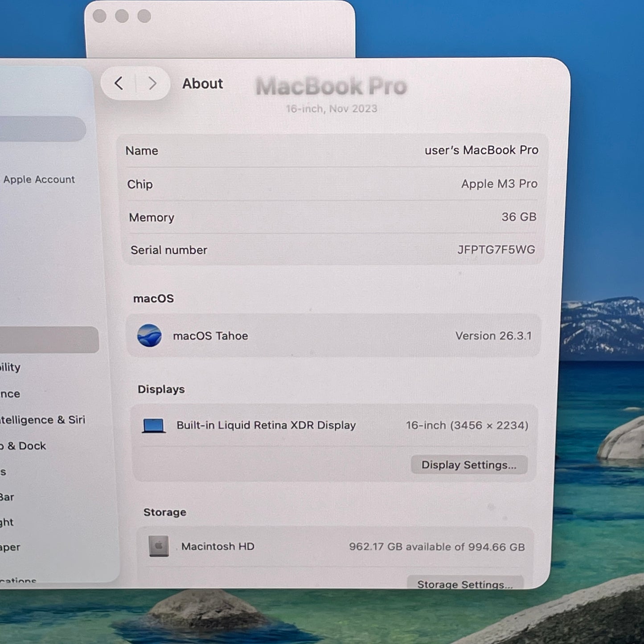644x644 pixels.
Task: Open Storage Settings
Action: (465, 584)
